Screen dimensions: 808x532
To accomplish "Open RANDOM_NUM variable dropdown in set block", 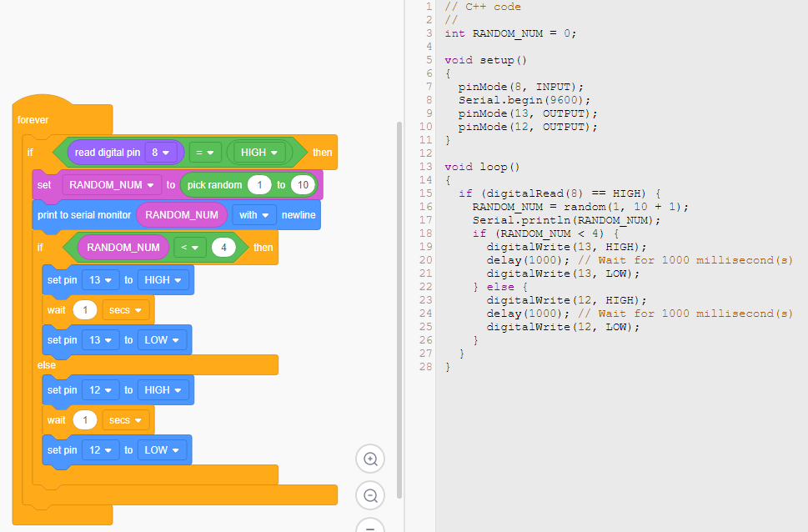I will click(x=112, y=184).
